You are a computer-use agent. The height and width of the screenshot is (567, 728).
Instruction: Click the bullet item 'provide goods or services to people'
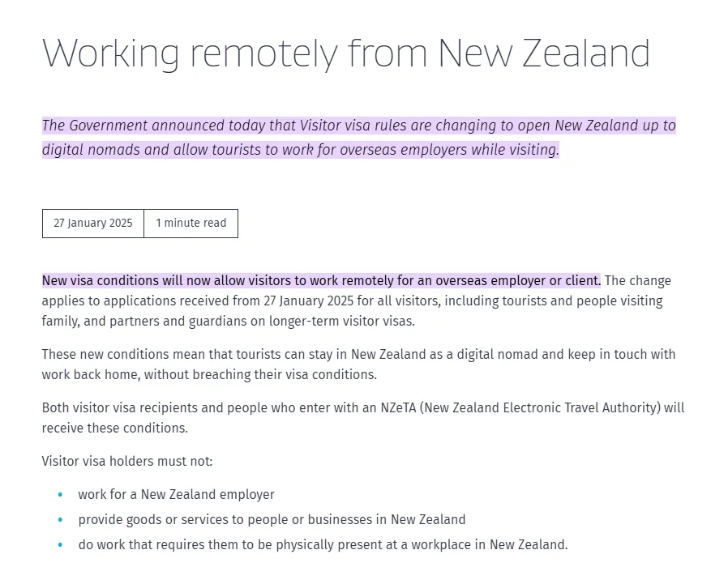(272, 520)
